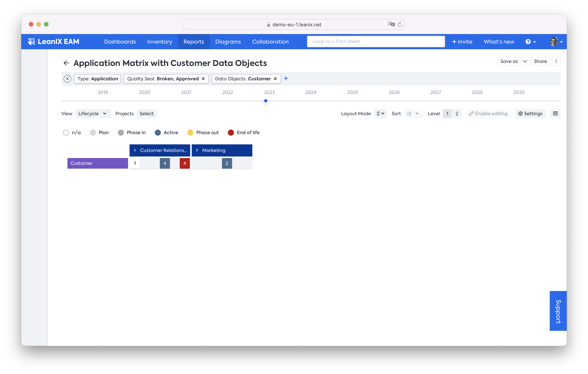This screenshot has width=588, height=374.
Task: Remove the Data Objects Customer filter
Action: pyautogui.click(x=275, y=79)
